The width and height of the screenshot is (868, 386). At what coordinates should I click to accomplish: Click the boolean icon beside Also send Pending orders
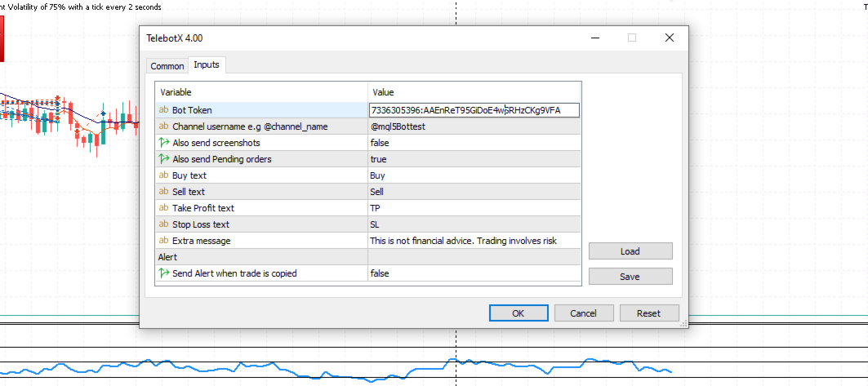tap(163, 159)
